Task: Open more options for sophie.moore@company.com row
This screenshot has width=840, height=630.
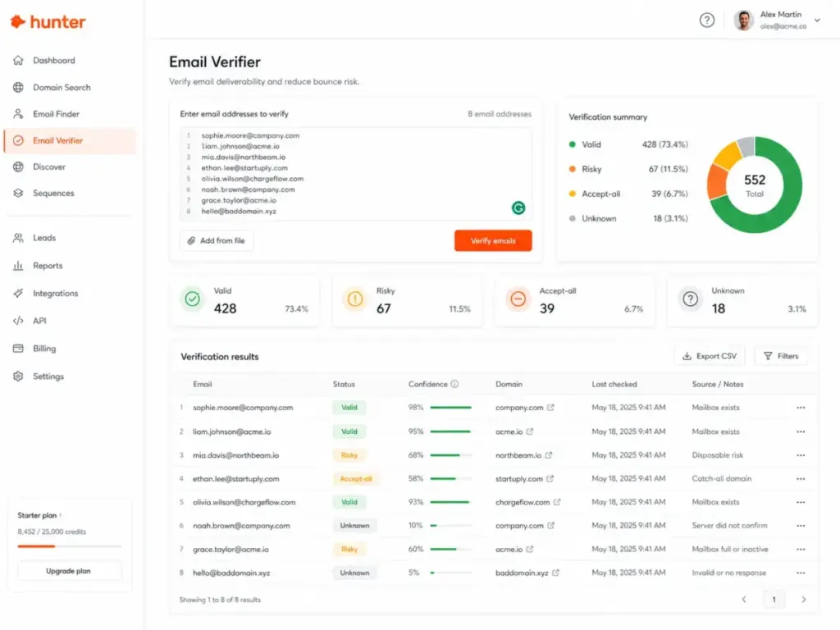Action: click(801, 408)
